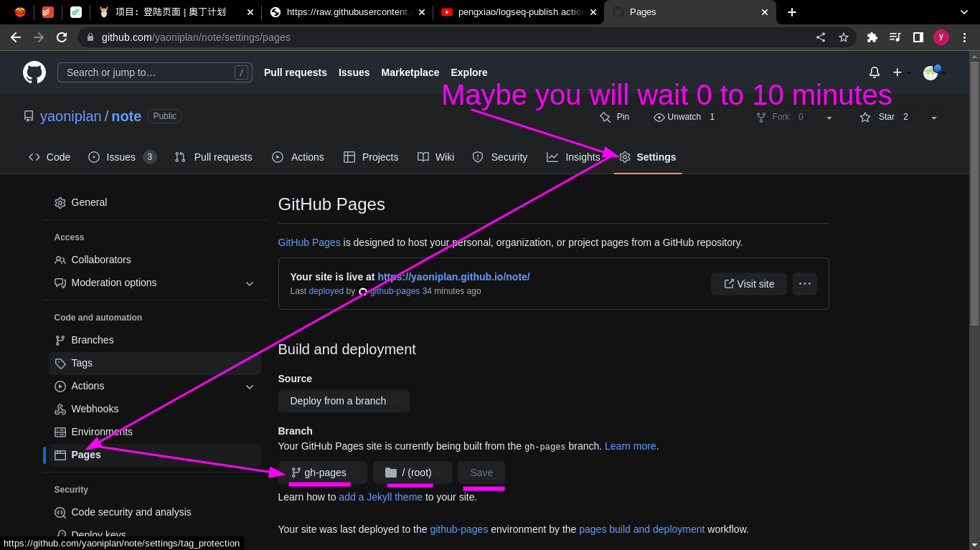
Task: Open the repository Pull requests tab
Action: click(214, 157)
